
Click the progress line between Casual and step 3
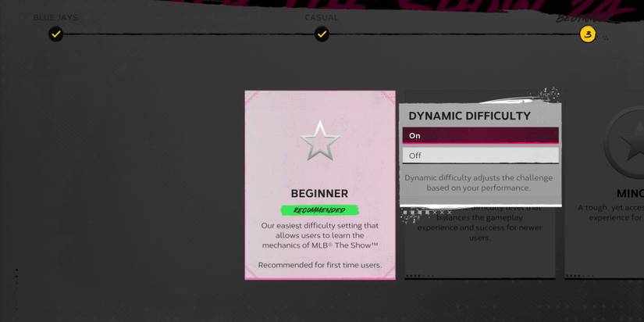(x=453, y=34)
